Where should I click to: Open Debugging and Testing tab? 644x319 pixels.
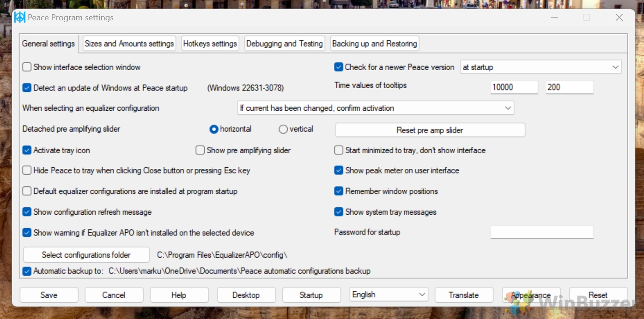coord(285,43)
